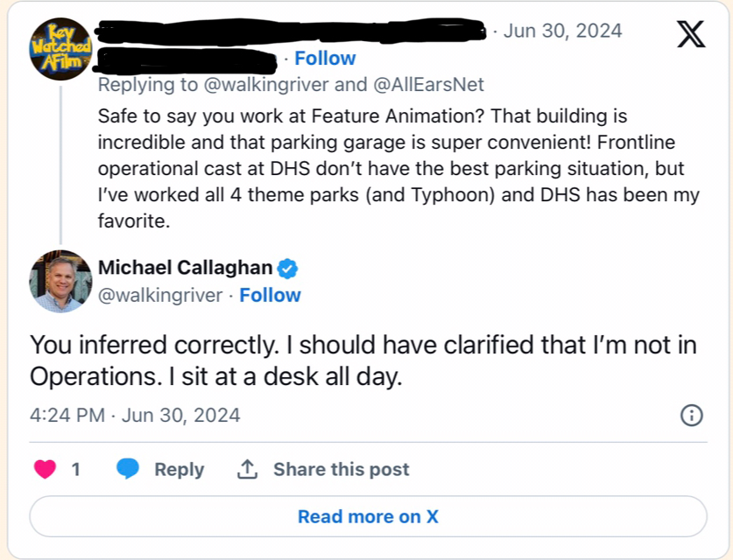733x560 pixels.
Task: Click Follow in the replied-to tweet header
Action: (x=325, y=59)
